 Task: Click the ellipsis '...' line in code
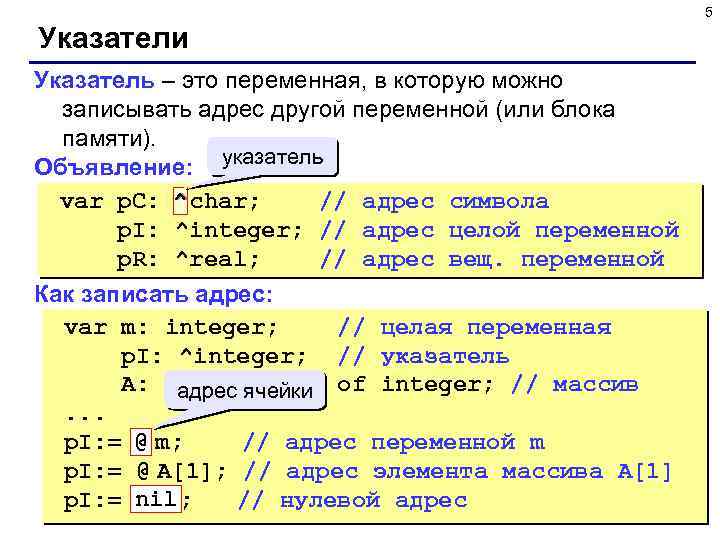pos(84,417)
